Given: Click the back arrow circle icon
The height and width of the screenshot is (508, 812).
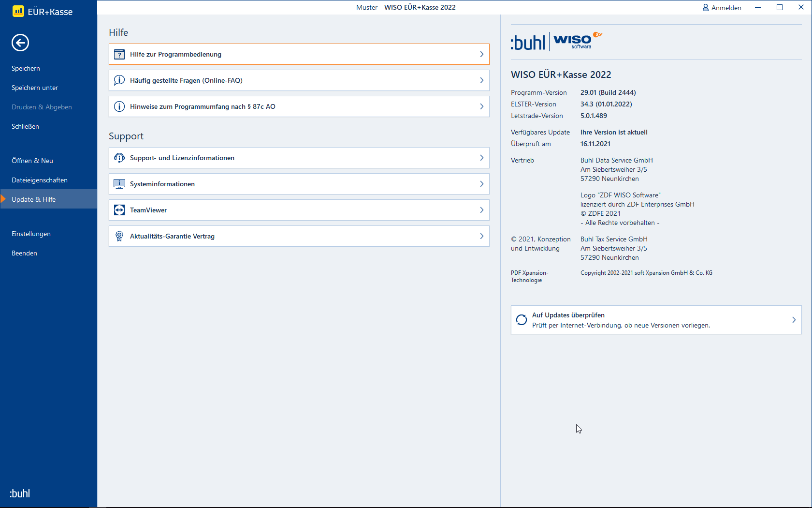Looking at the screenshot, I should (x=20, y=43).
